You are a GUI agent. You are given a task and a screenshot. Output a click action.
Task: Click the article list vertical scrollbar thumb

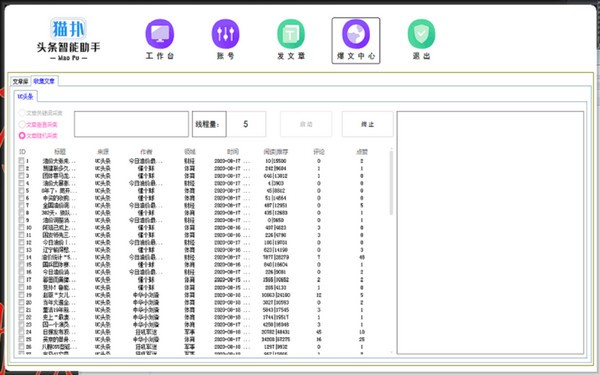coord(391,183)
